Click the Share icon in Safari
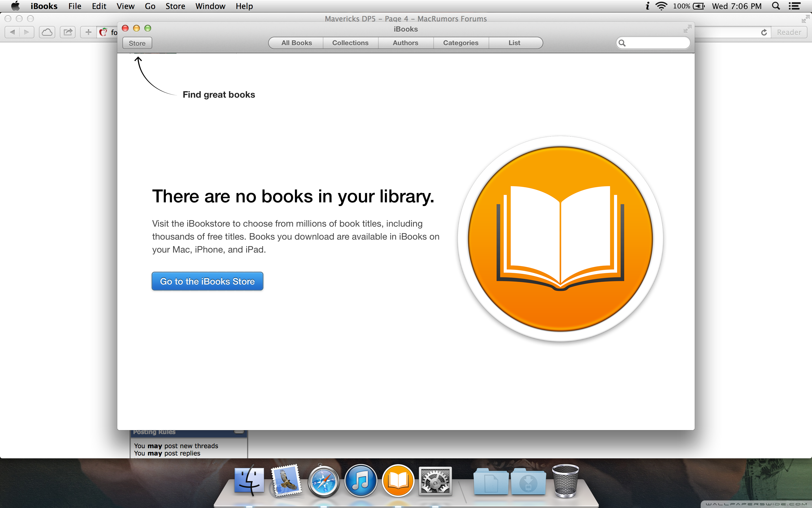Screen dimensions: 812x508 pos(68,32)
